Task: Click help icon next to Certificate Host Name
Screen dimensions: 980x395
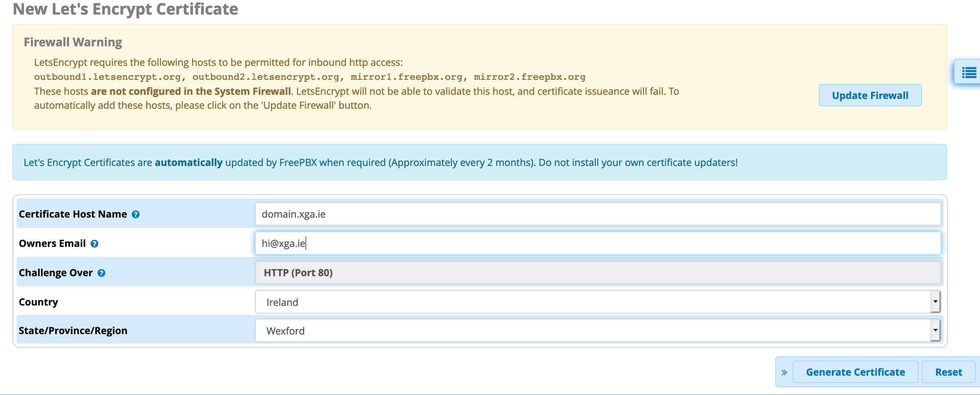Action: click(136, 214)
